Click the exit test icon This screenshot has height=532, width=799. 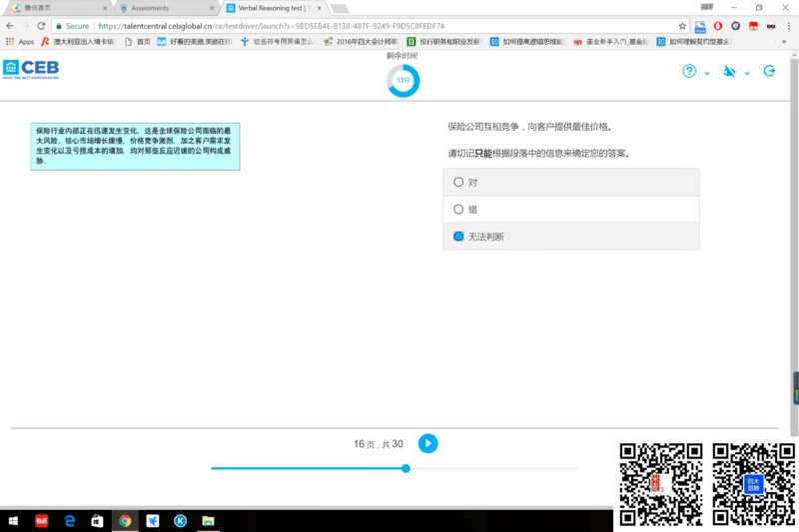769,71
